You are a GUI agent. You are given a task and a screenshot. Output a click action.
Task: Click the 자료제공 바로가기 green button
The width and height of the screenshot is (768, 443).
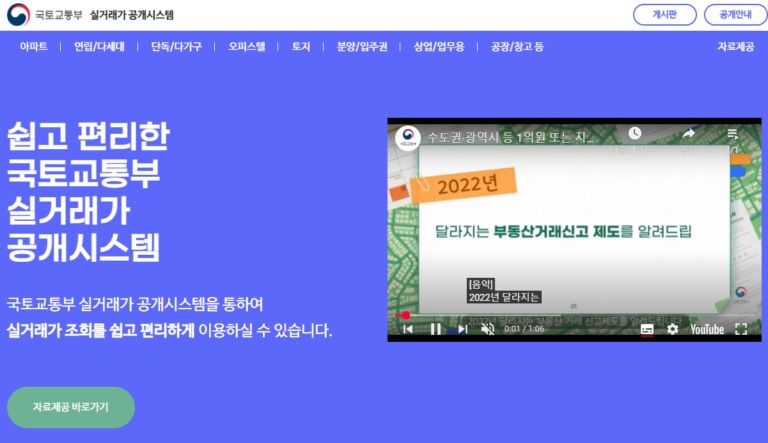pos(71,407)
